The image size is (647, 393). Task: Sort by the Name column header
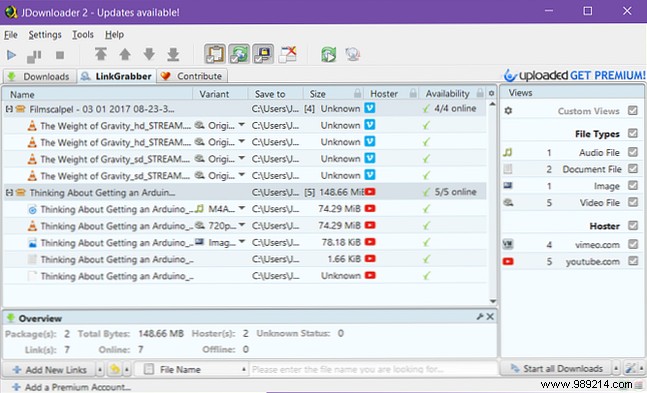click(x=97, y=94)
